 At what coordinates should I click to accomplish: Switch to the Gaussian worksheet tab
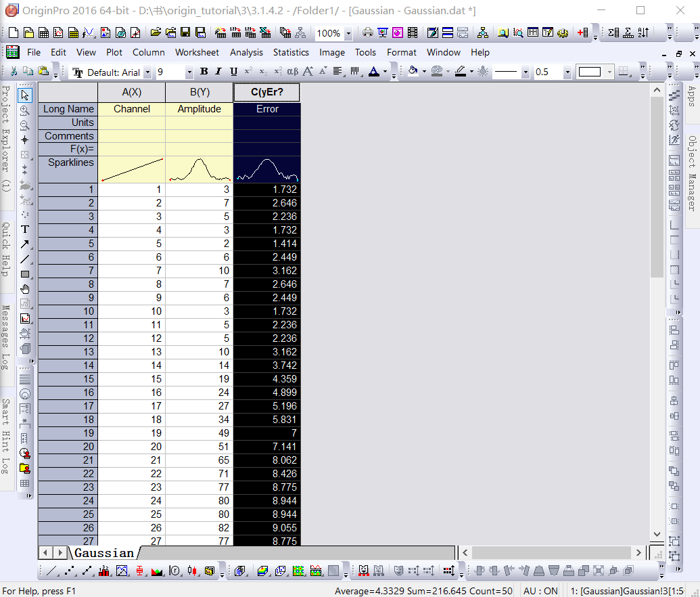[104, 553]
